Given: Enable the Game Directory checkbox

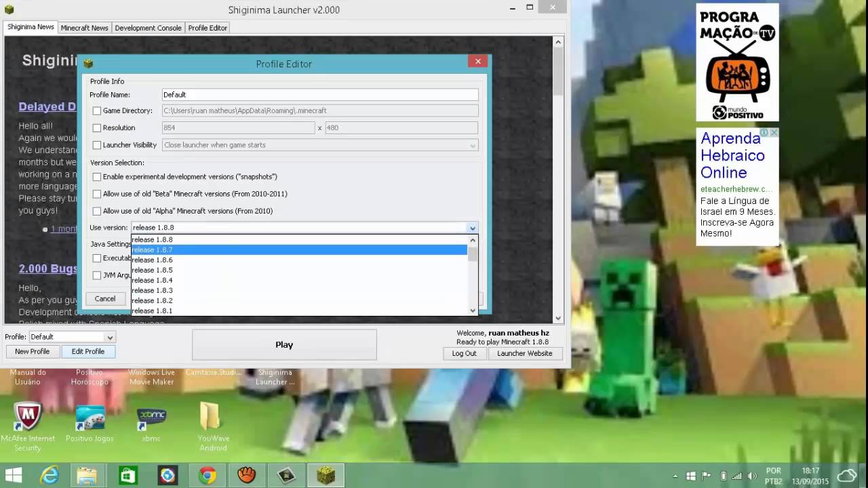Looking at the screenshot, I should coord(97,110).
